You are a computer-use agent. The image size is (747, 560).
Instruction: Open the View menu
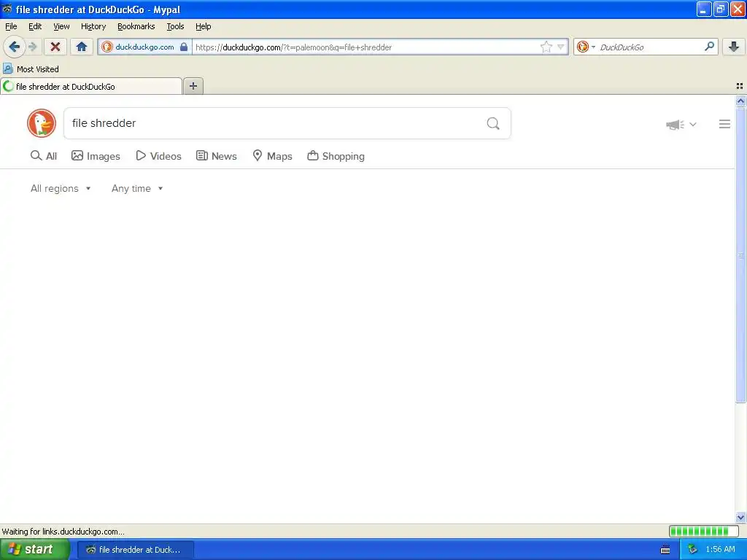tap(61, 26)
